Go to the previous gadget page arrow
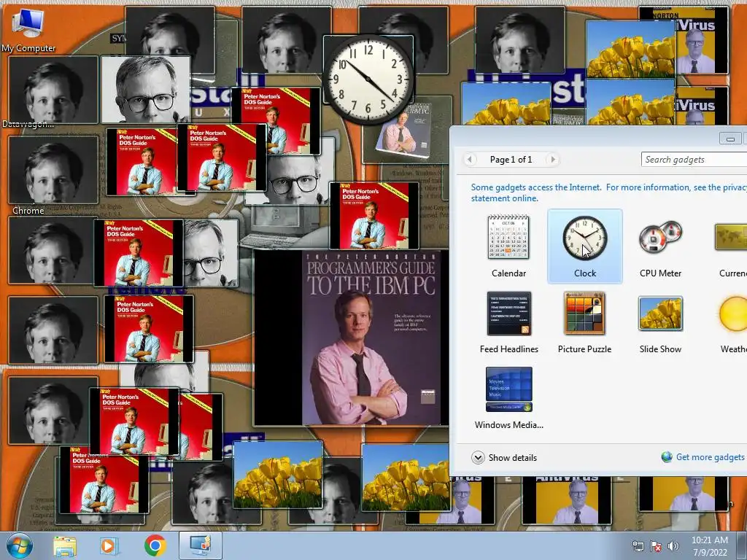Screen dimensions: 747x560 click(470, 160)
